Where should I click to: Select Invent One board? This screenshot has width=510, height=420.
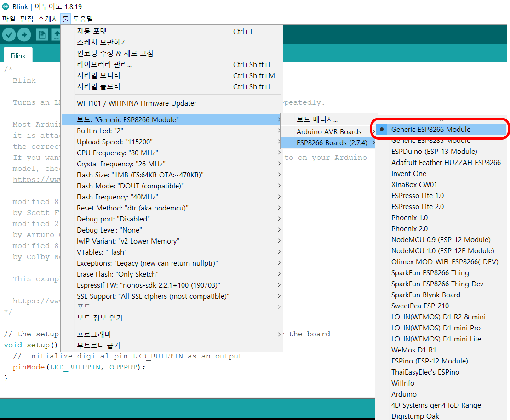(441, 174)
